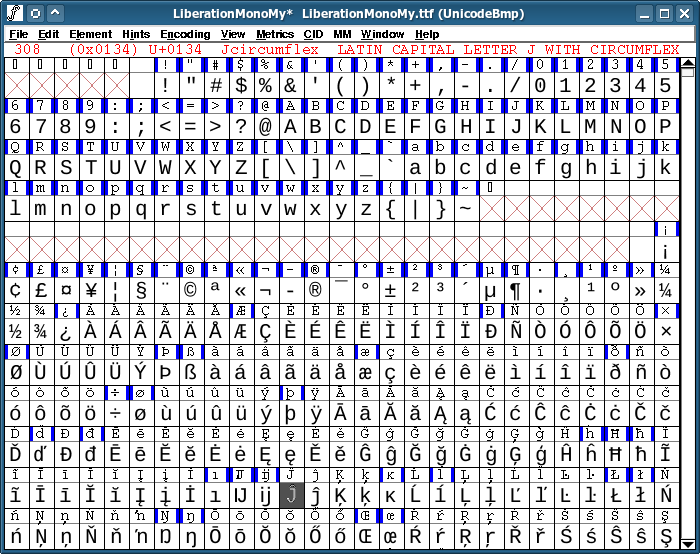Viewport: 700px width, 554px height.
Task: Select the lowercase thorn glyph cell
Action: click(291, 414)
